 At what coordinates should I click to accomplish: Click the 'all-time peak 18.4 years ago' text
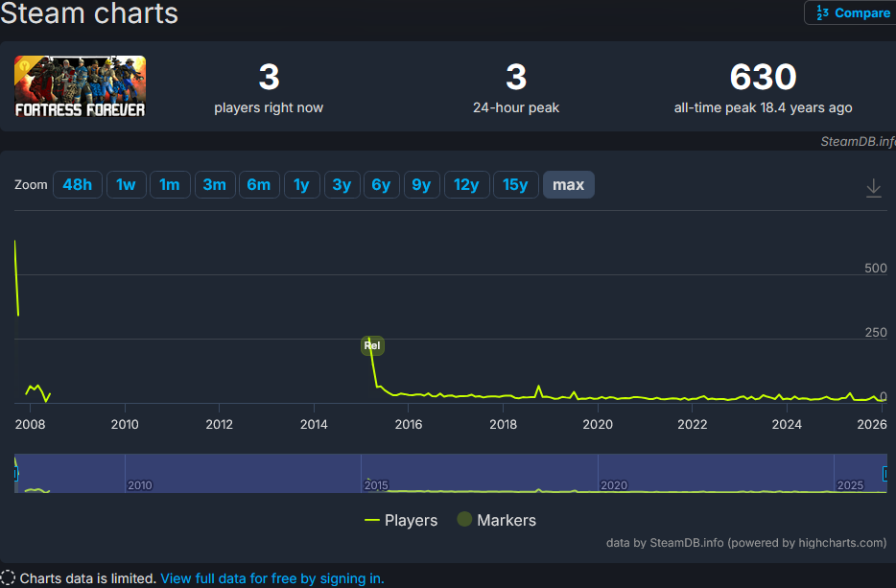pos(763,107)
